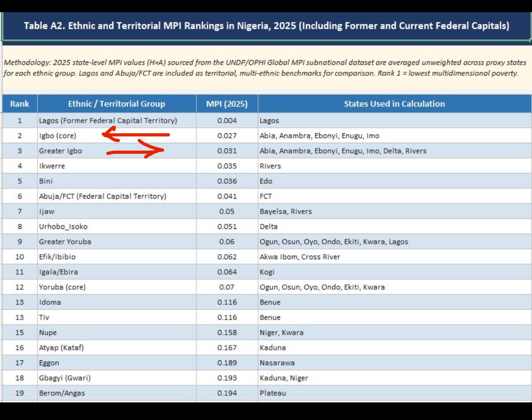
Task: Click the 'Kogi' state cell
Action: [394, 272]
